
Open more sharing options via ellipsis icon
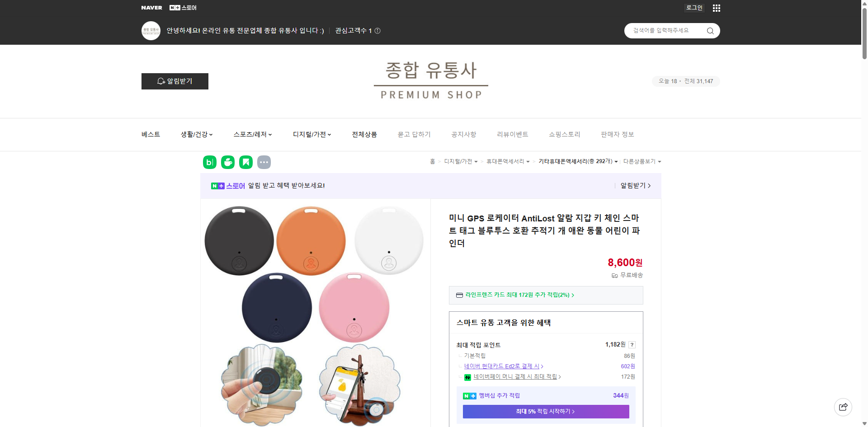click(x=264, y=162)
